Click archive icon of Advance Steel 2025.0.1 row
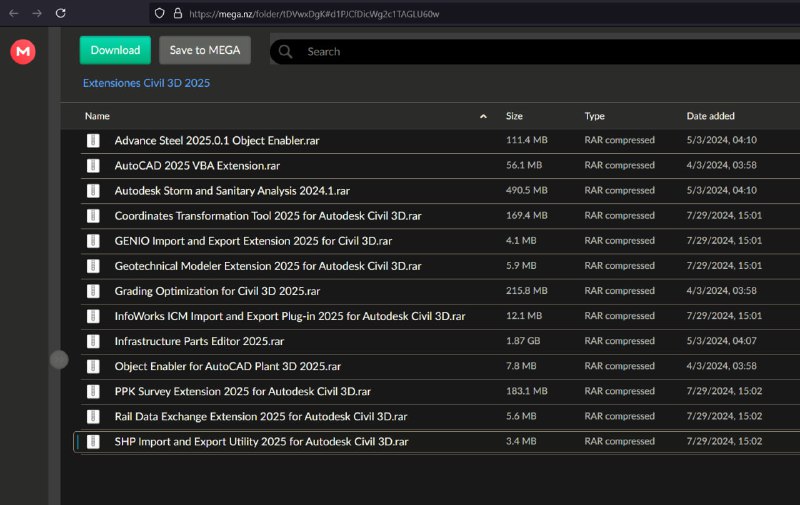 coord(93,140)
